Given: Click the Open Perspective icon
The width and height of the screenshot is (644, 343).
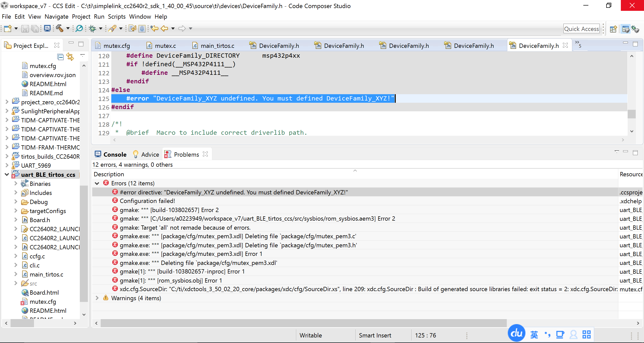Looking at the screenshot, I should [x=614, y=29].
